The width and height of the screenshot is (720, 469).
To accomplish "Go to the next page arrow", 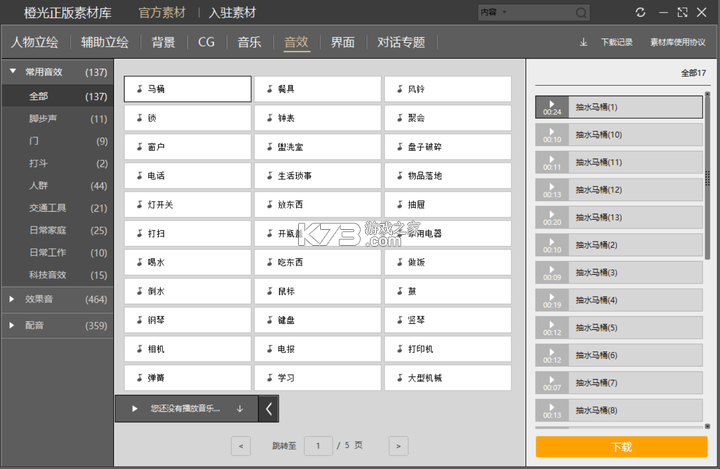I will (x=398, y=446).
